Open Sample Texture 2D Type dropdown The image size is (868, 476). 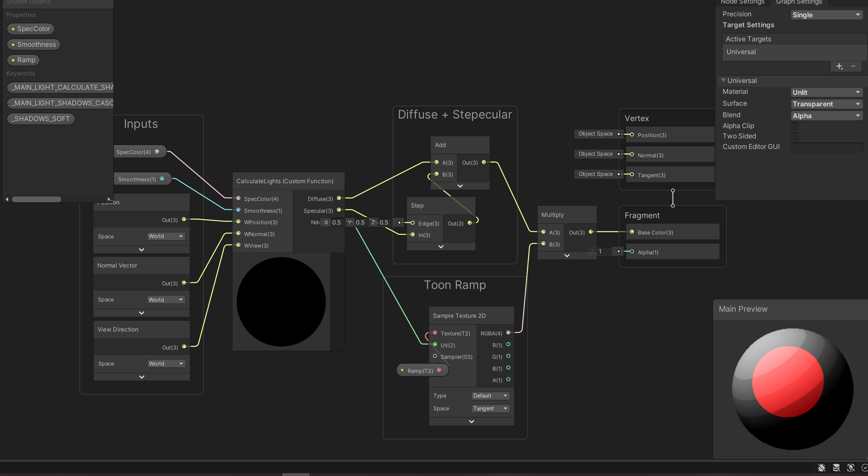click(491, 396)
